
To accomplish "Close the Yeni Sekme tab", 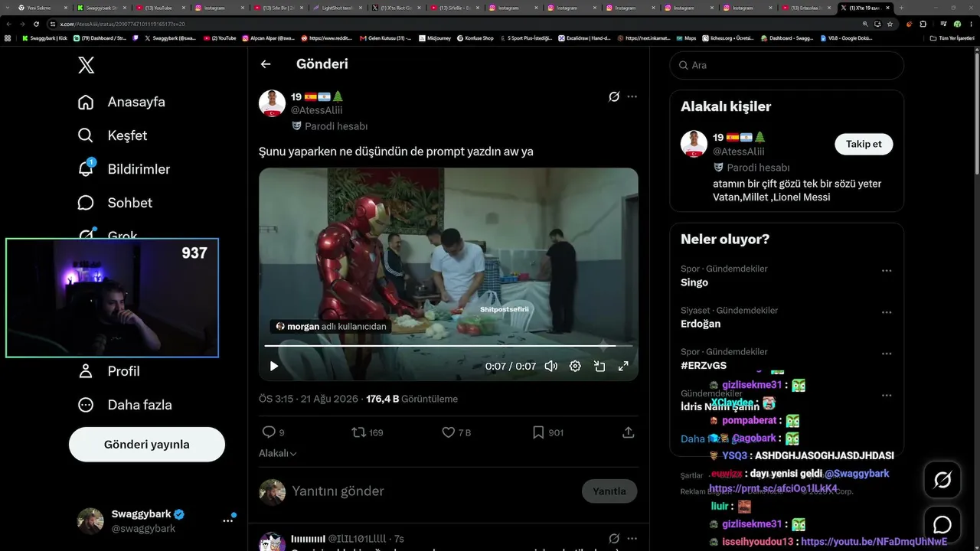I will tap(67, 8).
